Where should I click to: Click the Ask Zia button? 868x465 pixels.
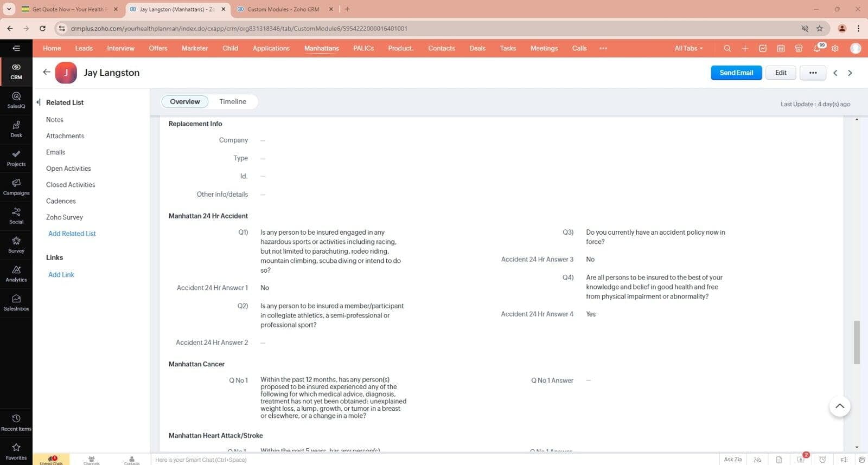pos(732,460)
